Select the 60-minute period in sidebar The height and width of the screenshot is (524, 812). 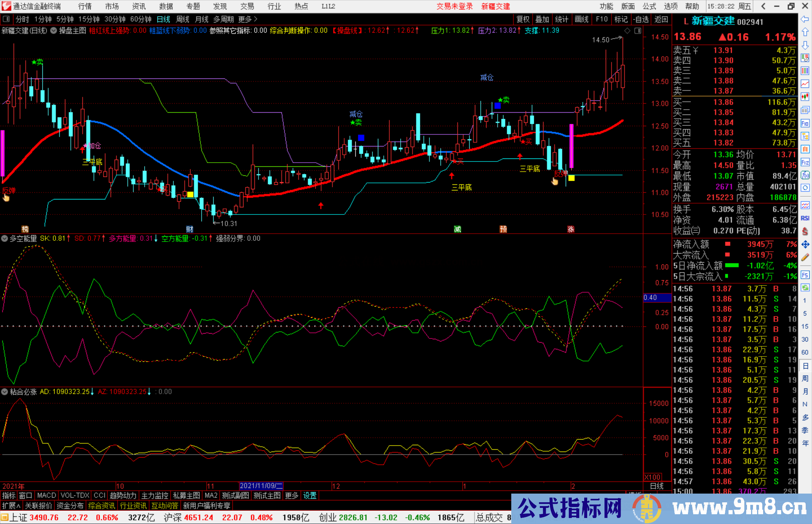tap(804, 352)
